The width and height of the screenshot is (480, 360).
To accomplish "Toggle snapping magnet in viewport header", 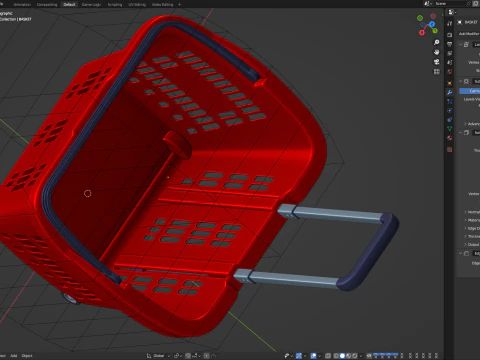I will tap(188, 356).
